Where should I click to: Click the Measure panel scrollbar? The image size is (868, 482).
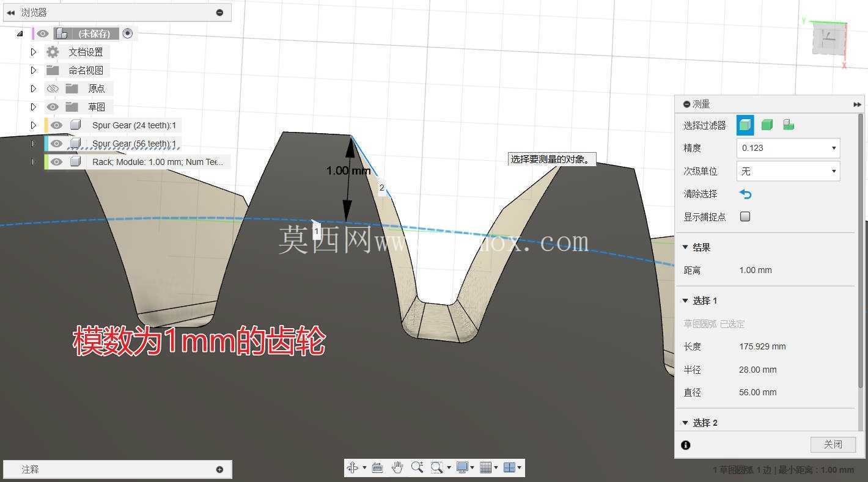click(861, 250)
